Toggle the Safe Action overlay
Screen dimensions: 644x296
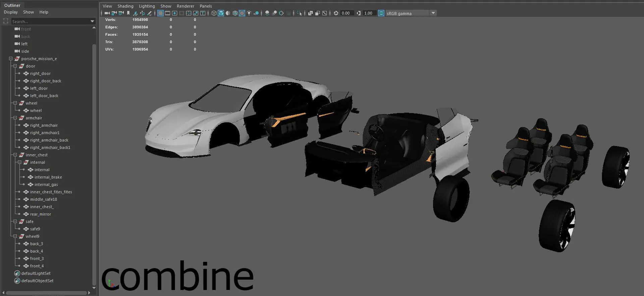[x=196, y=13]
